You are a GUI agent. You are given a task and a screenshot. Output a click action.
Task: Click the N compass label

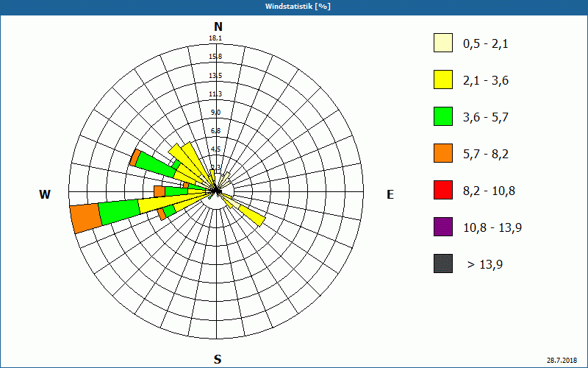[x=218, y=26]
